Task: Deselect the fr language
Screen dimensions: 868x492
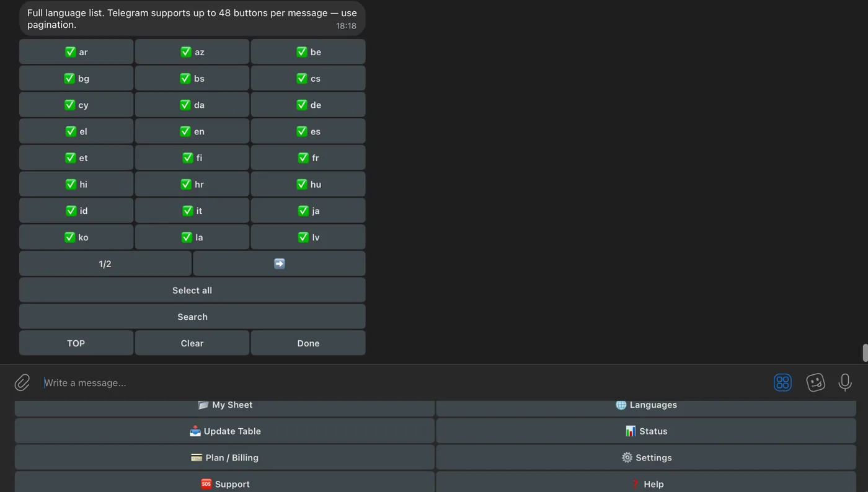Action: click(x=308, y=157)
